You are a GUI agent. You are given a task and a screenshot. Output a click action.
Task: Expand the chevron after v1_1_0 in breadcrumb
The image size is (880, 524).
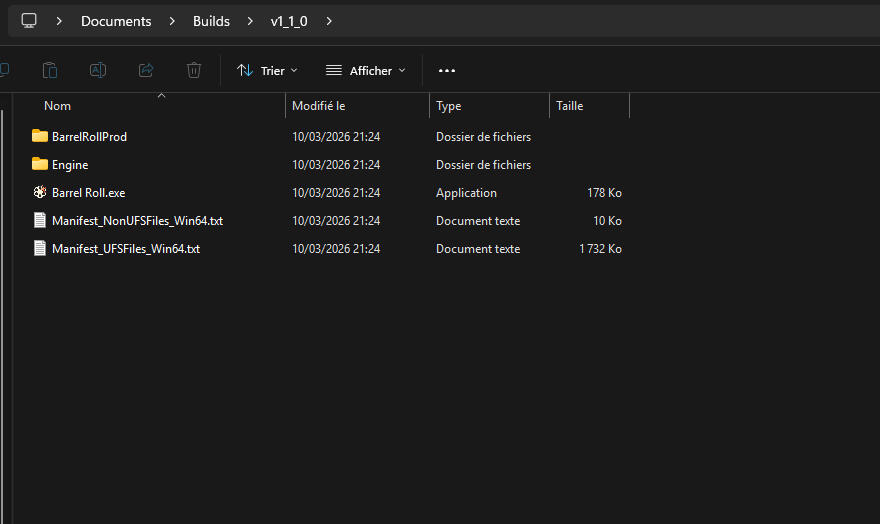pyautogui.click(x=329, y=21)
